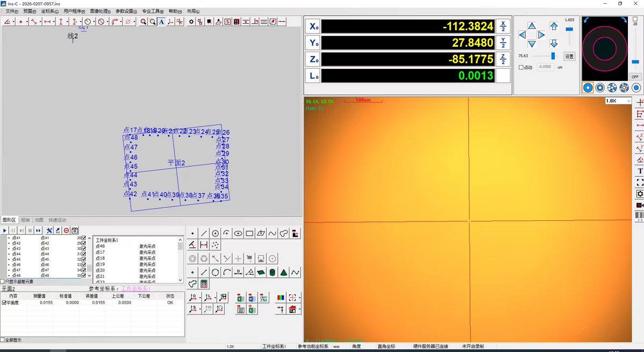Click the 设置 button near speed slider

pos(569,56)
